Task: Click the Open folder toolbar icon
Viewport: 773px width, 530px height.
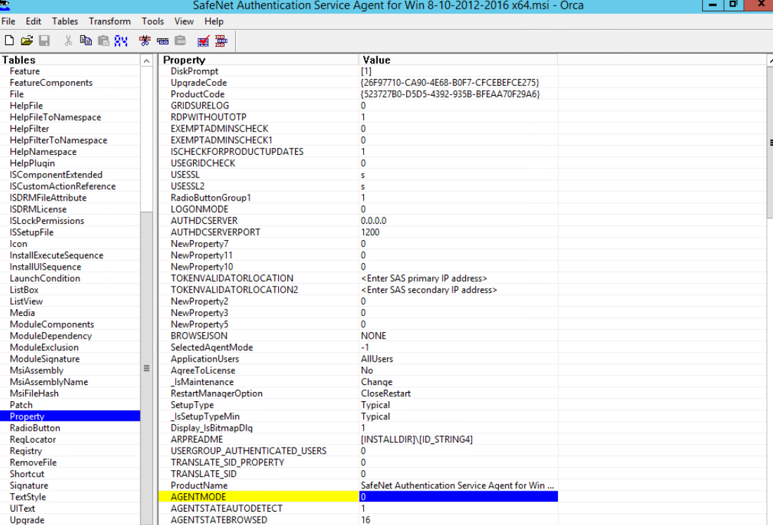Action: tap(27, 40)
